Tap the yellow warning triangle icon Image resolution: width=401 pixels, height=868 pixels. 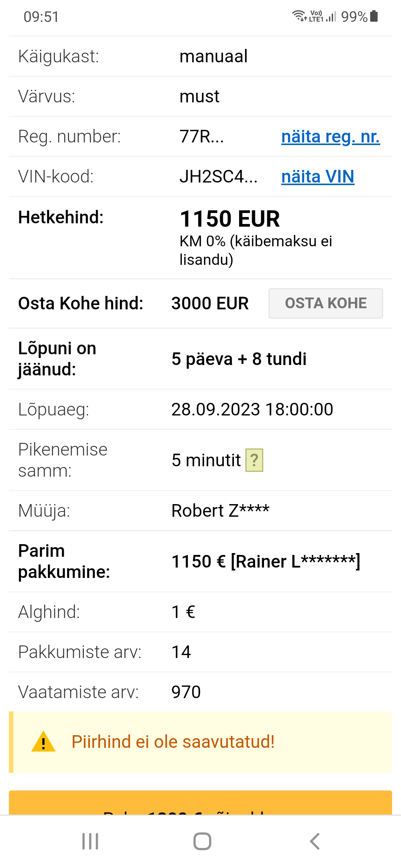point(43,742)
